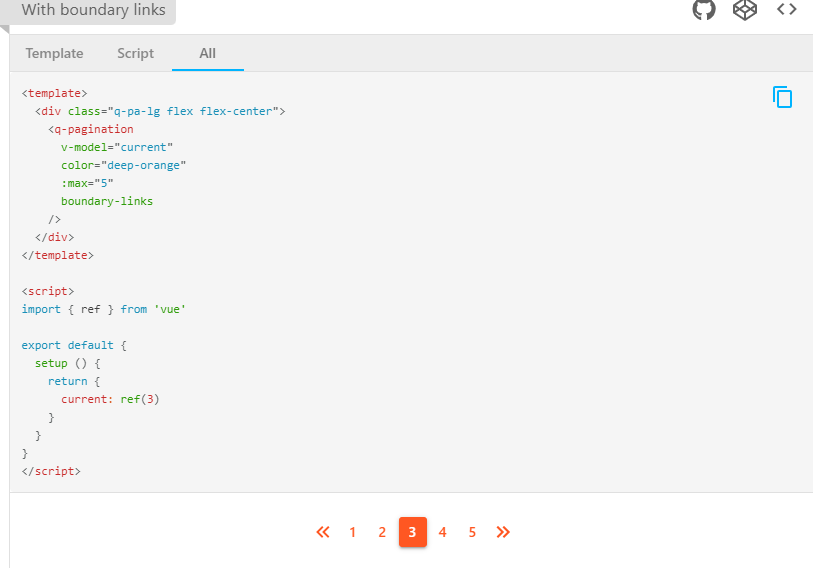Select the All tab
The height and width of the screenshot is (568, 813).
207,53
